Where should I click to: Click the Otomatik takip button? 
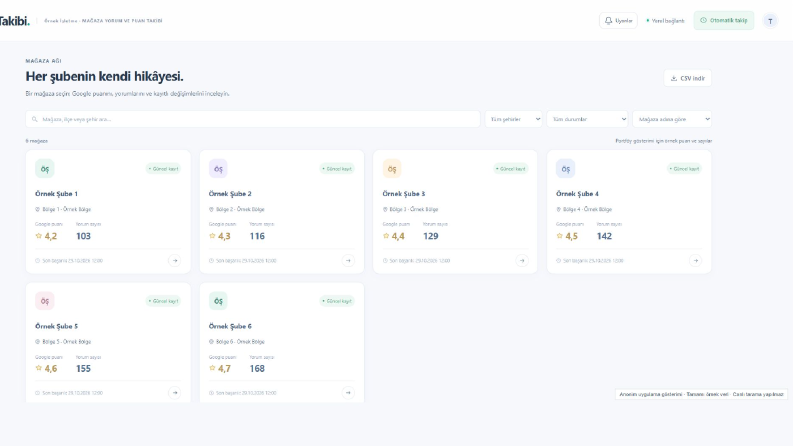click(723, 21)
